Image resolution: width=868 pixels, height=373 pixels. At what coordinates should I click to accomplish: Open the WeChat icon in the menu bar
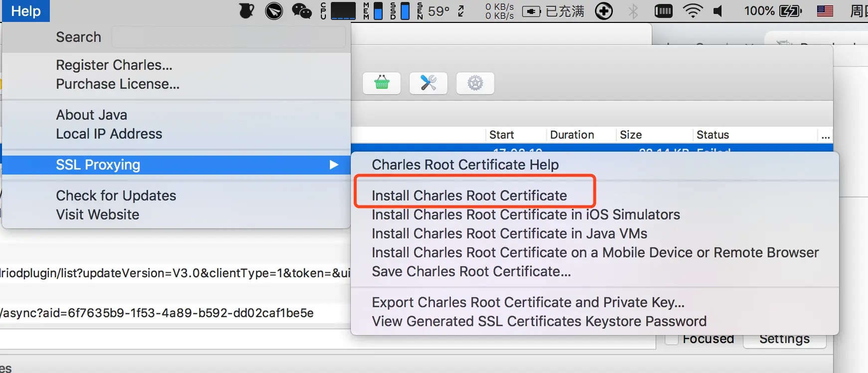coord(301,10)
